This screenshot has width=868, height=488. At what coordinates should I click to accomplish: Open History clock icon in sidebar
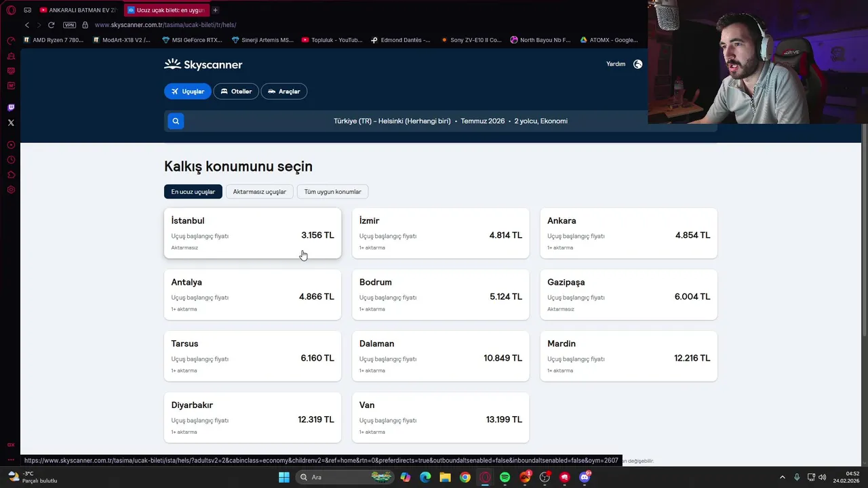[11, 160]
